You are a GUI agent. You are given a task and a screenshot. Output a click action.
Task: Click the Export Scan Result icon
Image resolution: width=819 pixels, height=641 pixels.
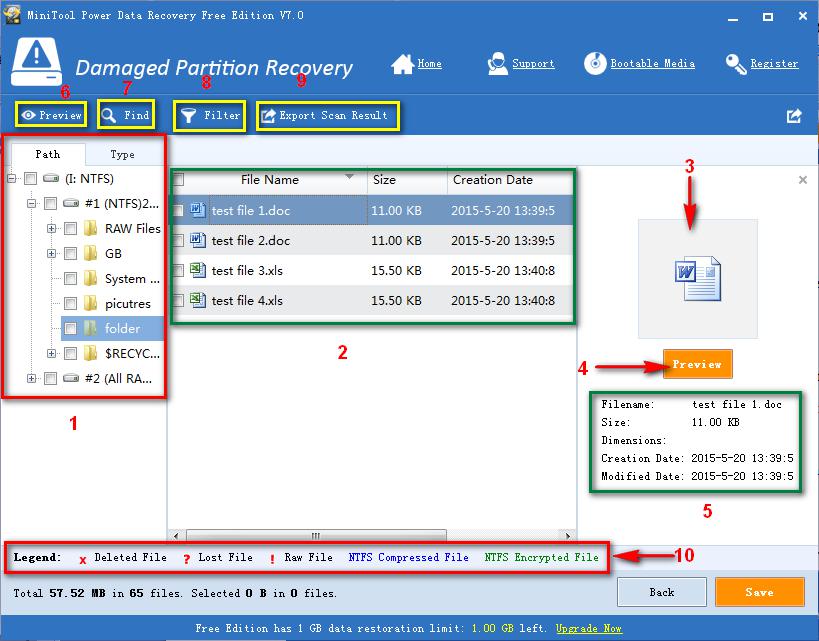[267, 116]
